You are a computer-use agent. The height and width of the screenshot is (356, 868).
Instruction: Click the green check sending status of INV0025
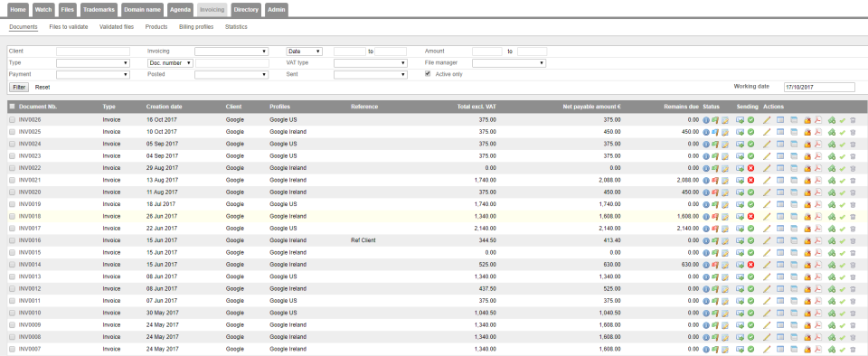tap(750, 132)
